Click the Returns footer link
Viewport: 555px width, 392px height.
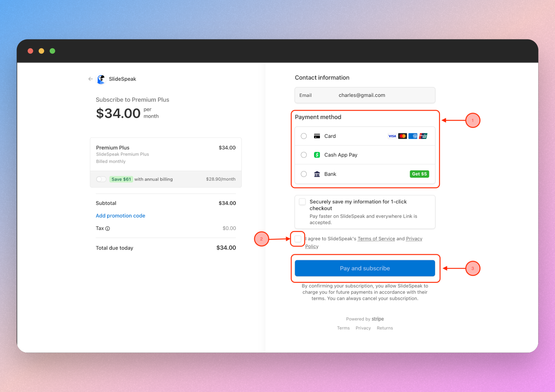coord(385,328)
